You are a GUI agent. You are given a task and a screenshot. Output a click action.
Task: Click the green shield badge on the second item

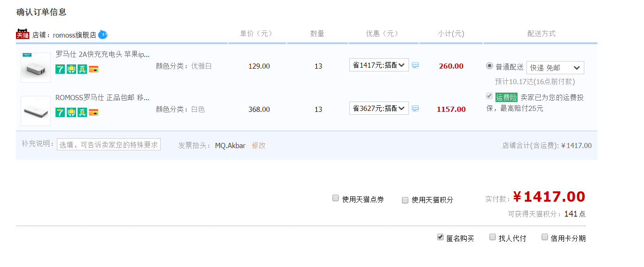tap(71, 112)
